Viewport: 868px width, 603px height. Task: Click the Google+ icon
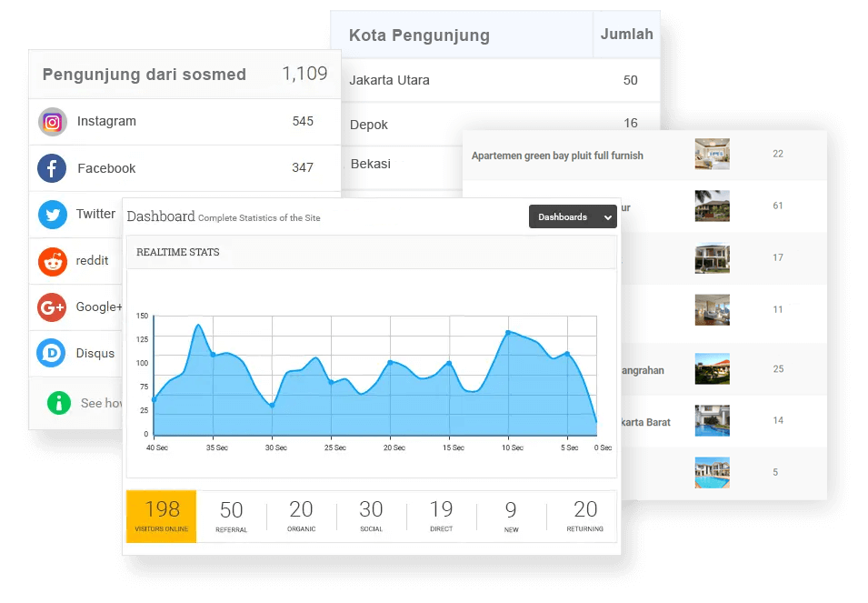(53, 307)
